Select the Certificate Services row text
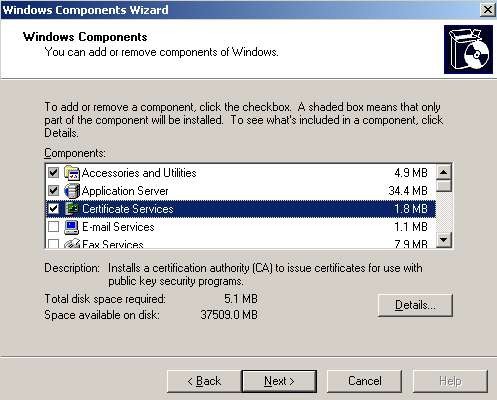Screen dimensions: 497x400 [x=128, y=209]
